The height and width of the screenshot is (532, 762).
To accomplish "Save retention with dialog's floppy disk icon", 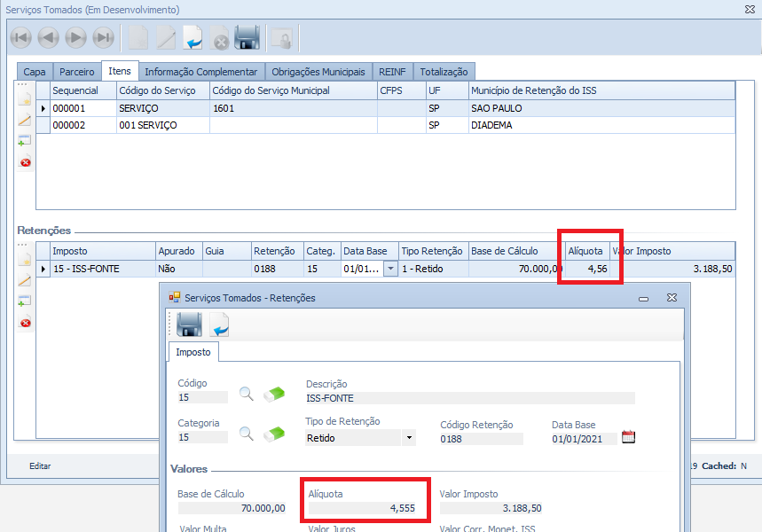I will point(189,325).
